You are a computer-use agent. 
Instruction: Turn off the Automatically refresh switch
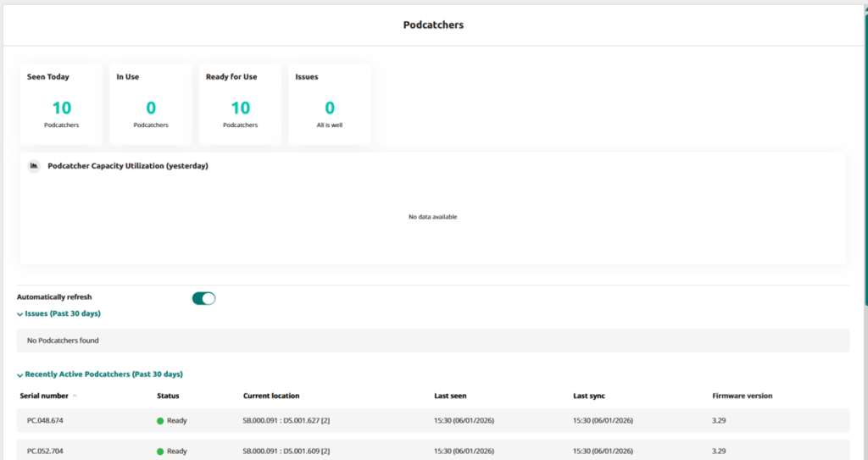tap(203, 298)
